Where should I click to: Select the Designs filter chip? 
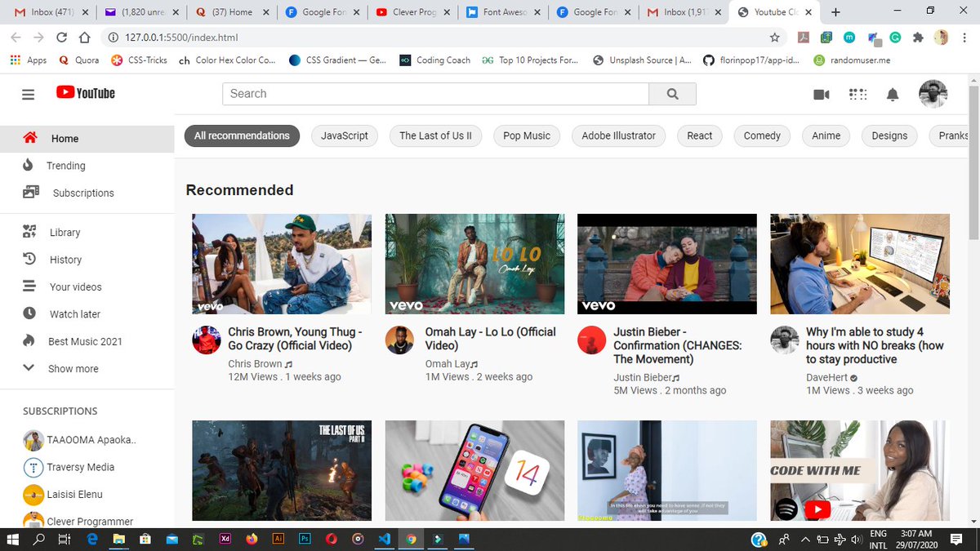[x=889, y=136]
